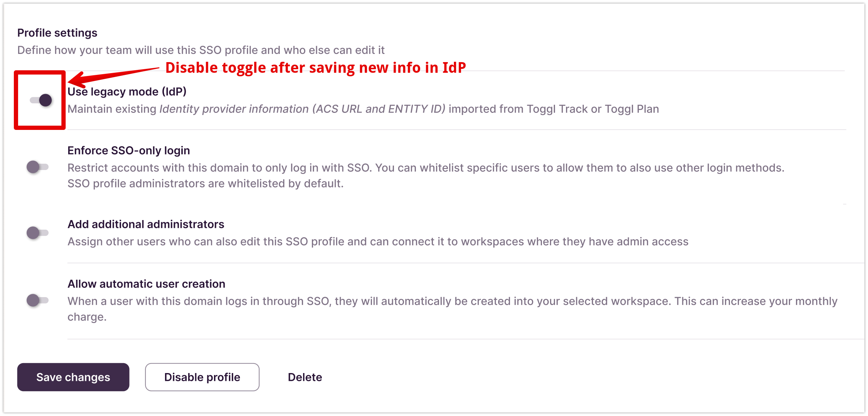868x416 pixels.
Task: Enable the Enforce SSO-only login switch
Action: (x=37, y=166)
